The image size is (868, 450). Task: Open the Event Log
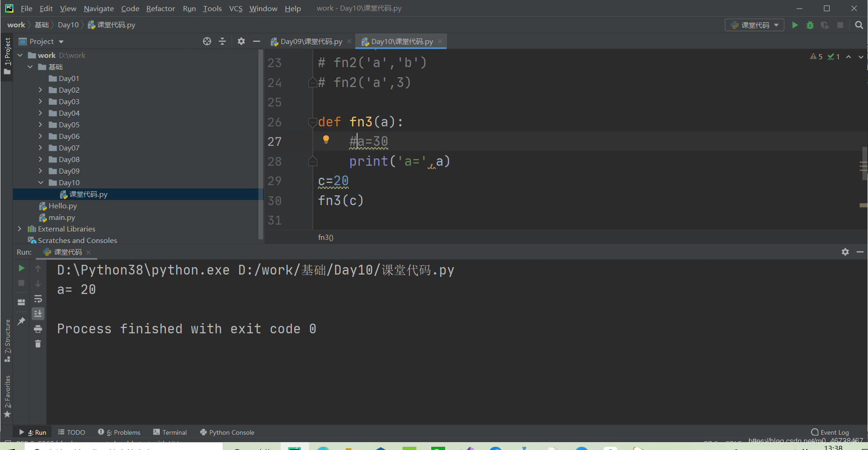pyautogui.click(x=830, y=432)
